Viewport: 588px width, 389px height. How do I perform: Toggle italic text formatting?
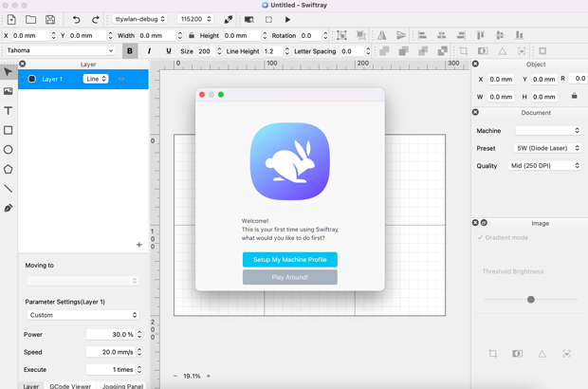tap(149, 51)
